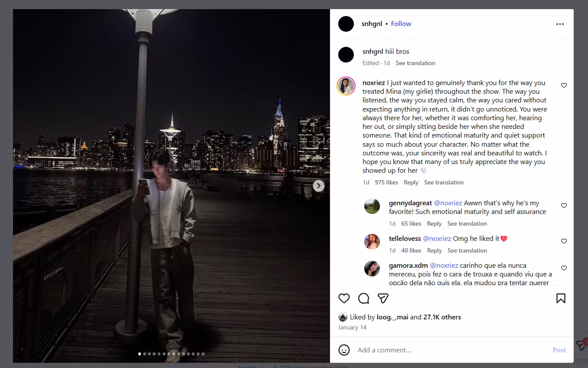Open noxriez's profile picture
This screenshot has height=368, width=588.
(346, 86)
